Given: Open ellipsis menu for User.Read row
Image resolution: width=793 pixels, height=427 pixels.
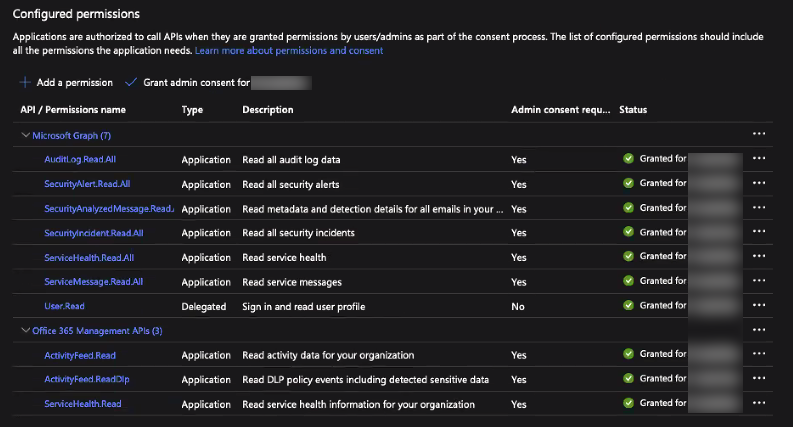Looking at the screenshot, I should coord(758,305).
